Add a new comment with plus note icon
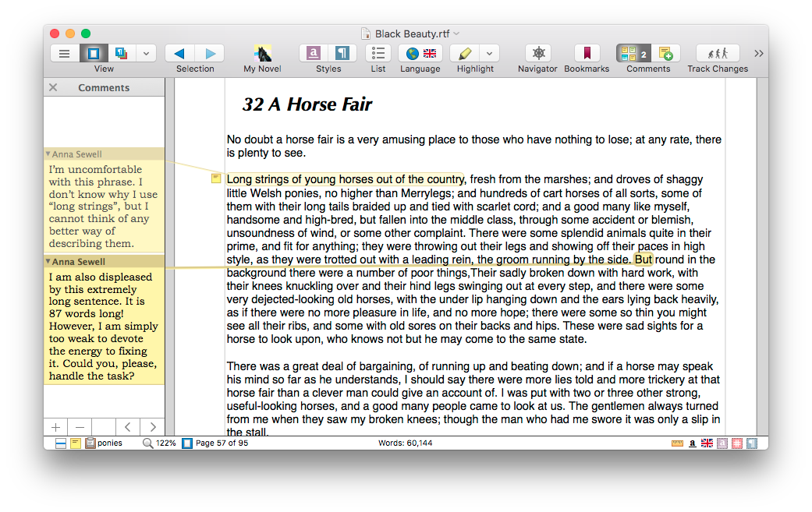812x512 pixels. tap(665, 53)
